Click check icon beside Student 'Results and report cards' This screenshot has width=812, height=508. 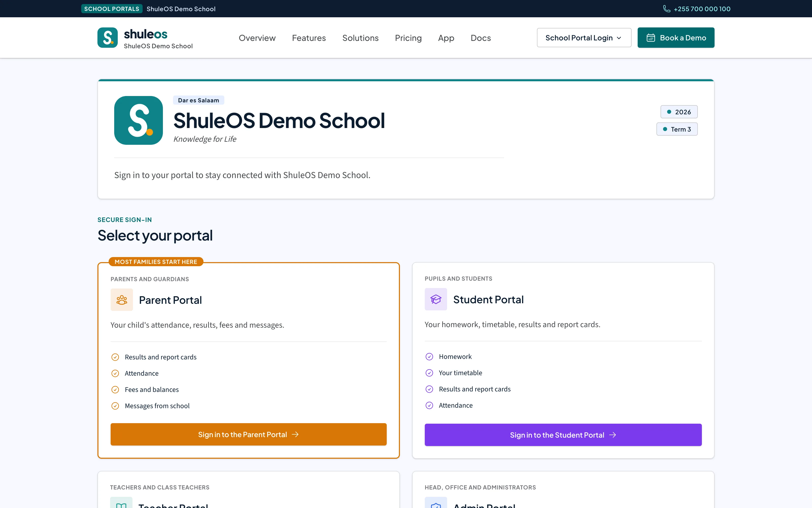[429, 389]
